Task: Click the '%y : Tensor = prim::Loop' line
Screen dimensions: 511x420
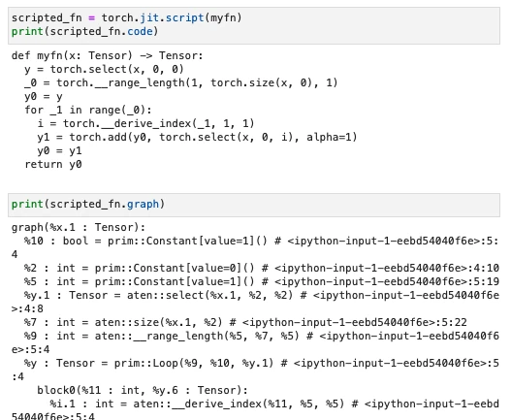Action: [x=255, y=370]
